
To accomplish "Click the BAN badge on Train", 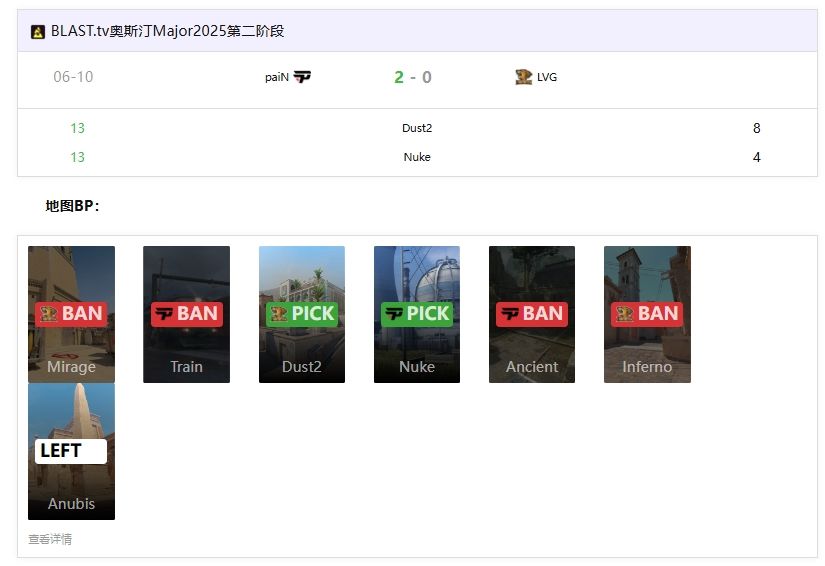I will 186,314.
